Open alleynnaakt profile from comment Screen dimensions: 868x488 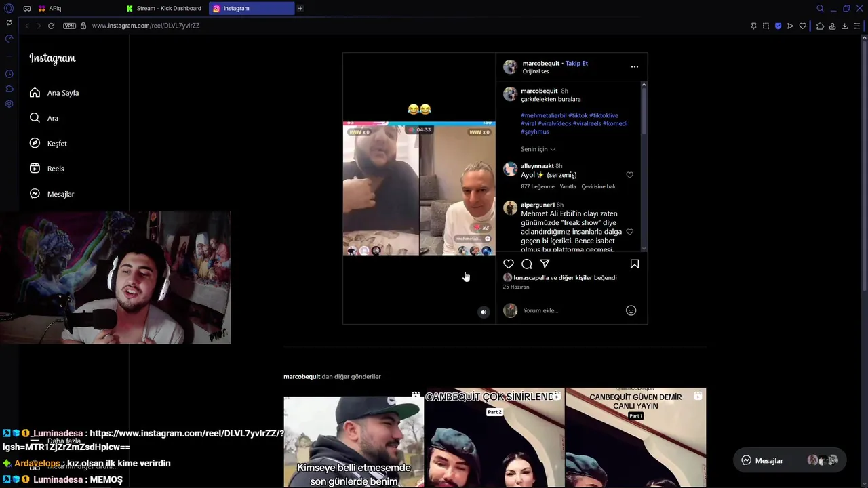[x=537, y=166]
